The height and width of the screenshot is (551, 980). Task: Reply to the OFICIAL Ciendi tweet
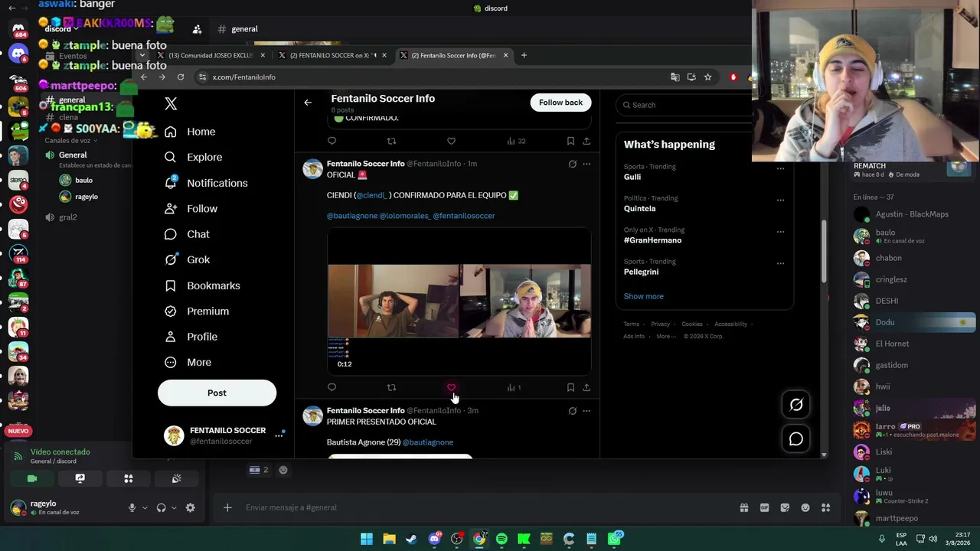click(332, 387)
